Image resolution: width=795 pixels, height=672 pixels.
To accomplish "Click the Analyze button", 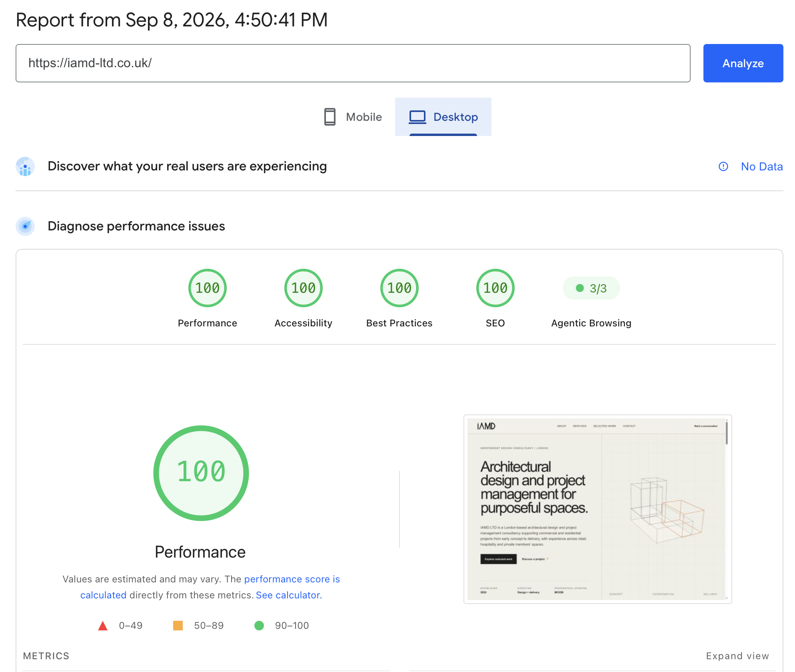I will 743,63.
